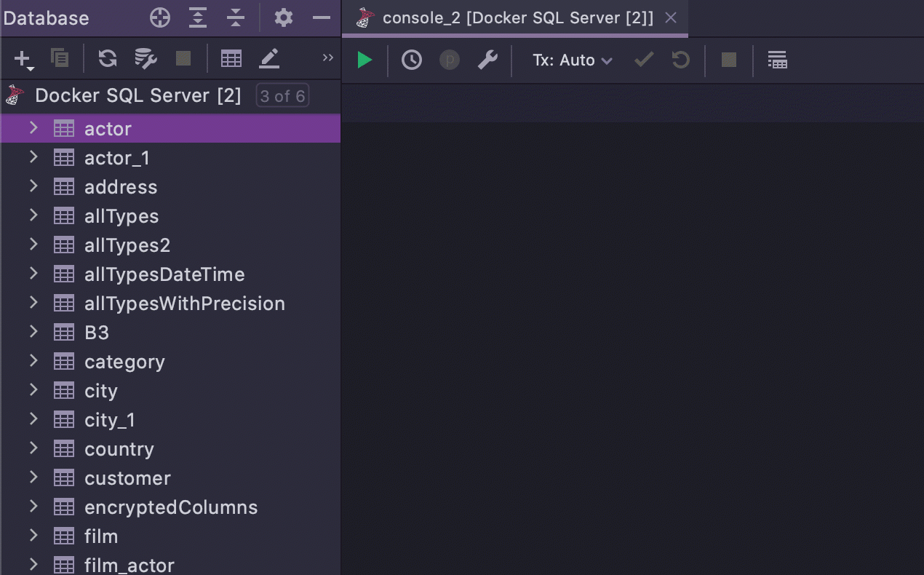Click the locate target crosshair icon
924x575 pixels.
[x=160, y=18]
